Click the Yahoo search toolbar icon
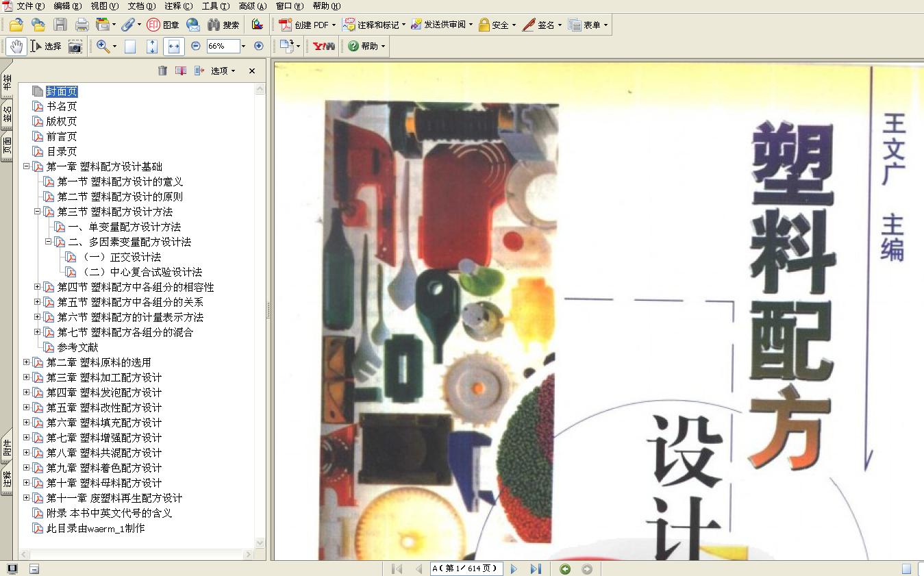924x576 pixels. pos(324,47)
